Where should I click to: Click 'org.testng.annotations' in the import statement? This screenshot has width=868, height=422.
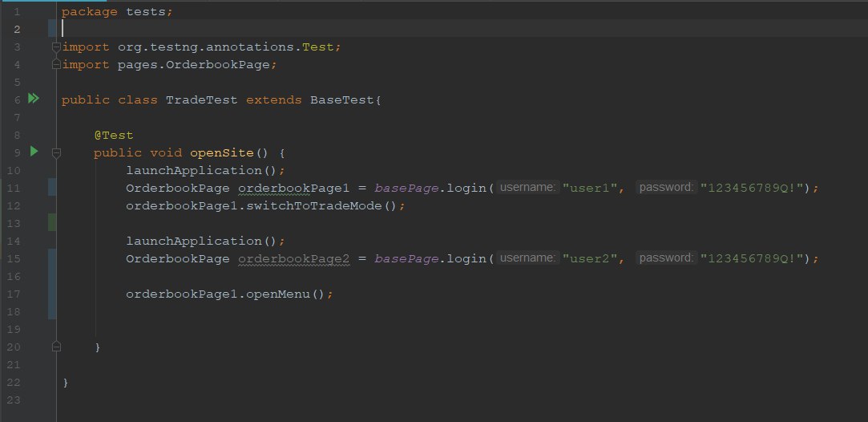tap(205, 47)
